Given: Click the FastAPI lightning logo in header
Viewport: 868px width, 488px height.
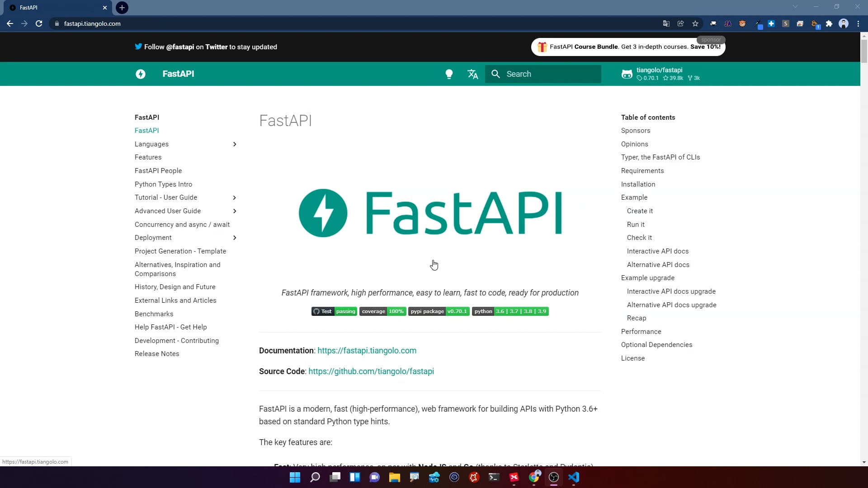Looking at the screenshot, I should click(x=141, y=74).
